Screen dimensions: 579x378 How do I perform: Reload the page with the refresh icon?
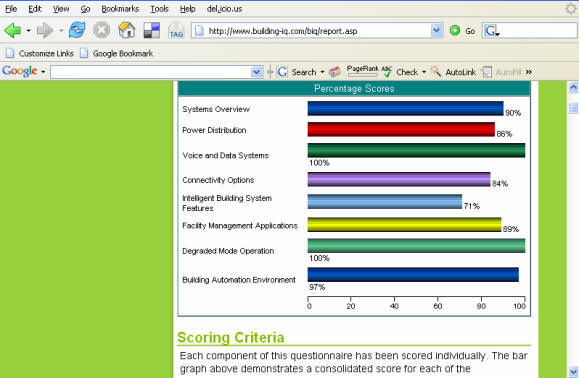(77, 30)
